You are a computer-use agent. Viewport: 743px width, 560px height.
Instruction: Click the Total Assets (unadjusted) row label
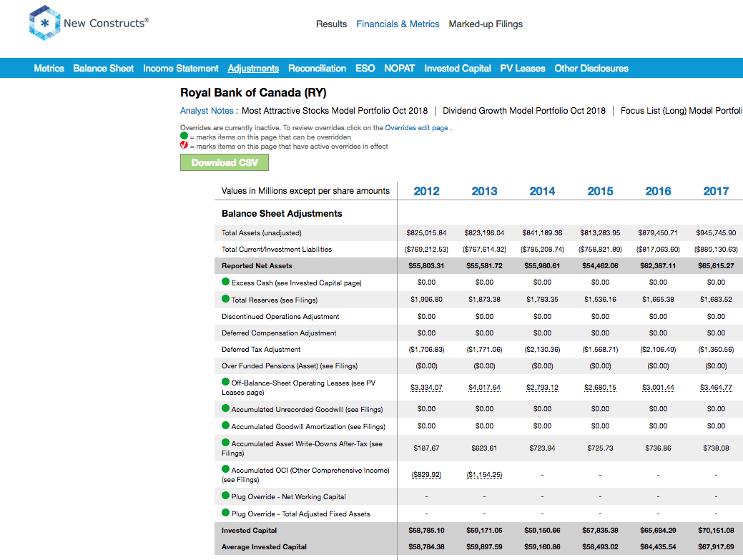[x=262, y=233]
